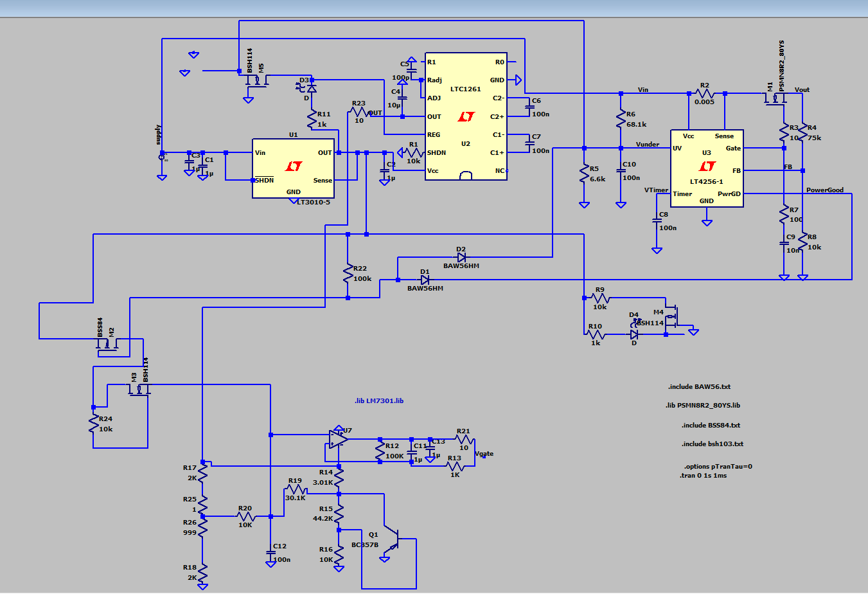The image size is (868, 594).
Task: Click the 999 value of R26
Action: point(190,533)
